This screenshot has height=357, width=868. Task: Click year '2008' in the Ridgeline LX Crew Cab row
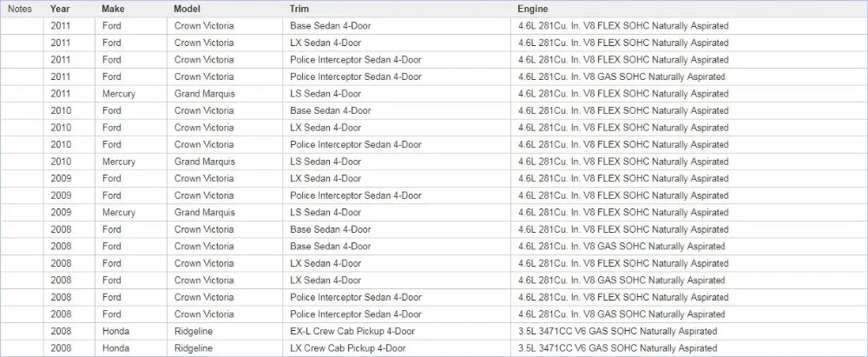(61, 348)
